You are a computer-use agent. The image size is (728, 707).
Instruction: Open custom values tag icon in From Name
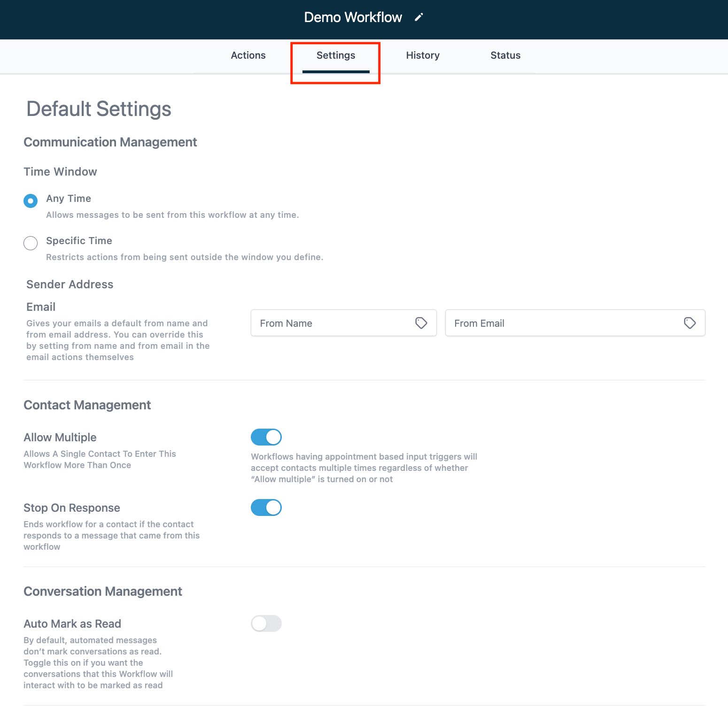(x=421, y=323)
